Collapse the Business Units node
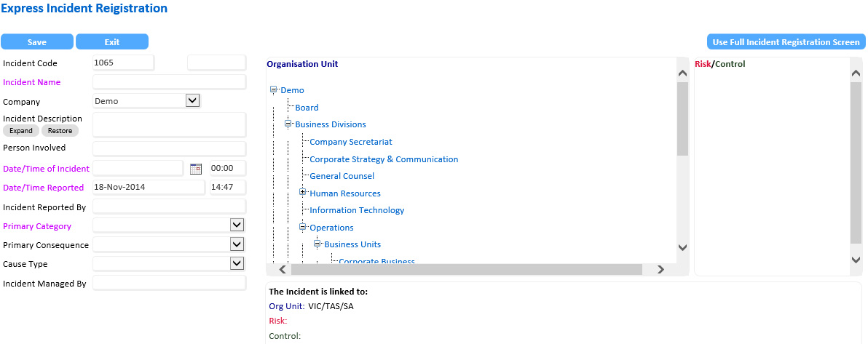This screenshot has width=868, height=344. (317, 244)
